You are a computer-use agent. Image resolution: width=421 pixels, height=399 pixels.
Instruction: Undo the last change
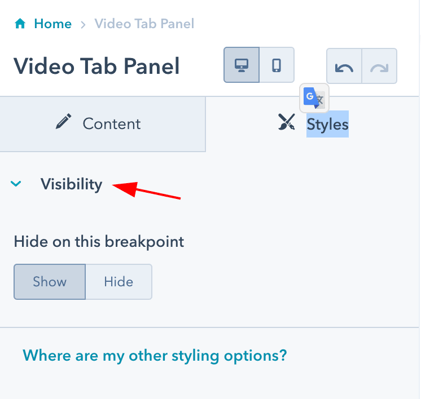pyautogui.click(x=344, y=66)
